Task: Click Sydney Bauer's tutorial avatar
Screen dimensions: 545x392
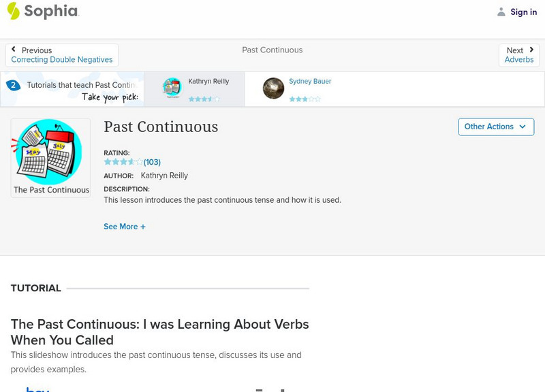Action: (x=273, y=88)
